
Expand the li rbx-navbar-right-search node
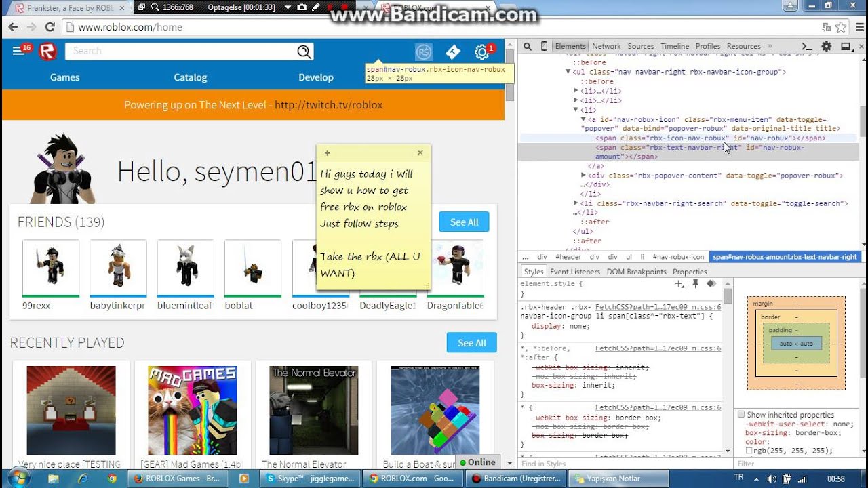576,203
